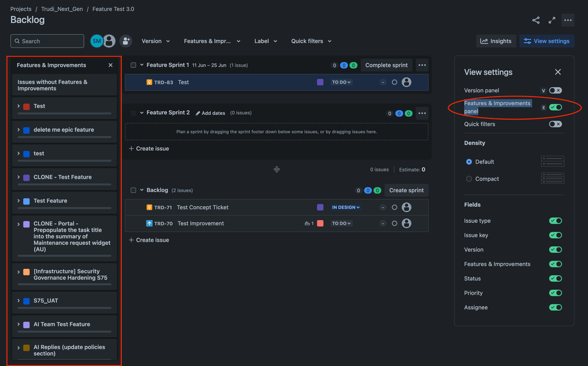Toggle the Quick filters switch
The image size is (588, 366).
(x=555, y=124)
